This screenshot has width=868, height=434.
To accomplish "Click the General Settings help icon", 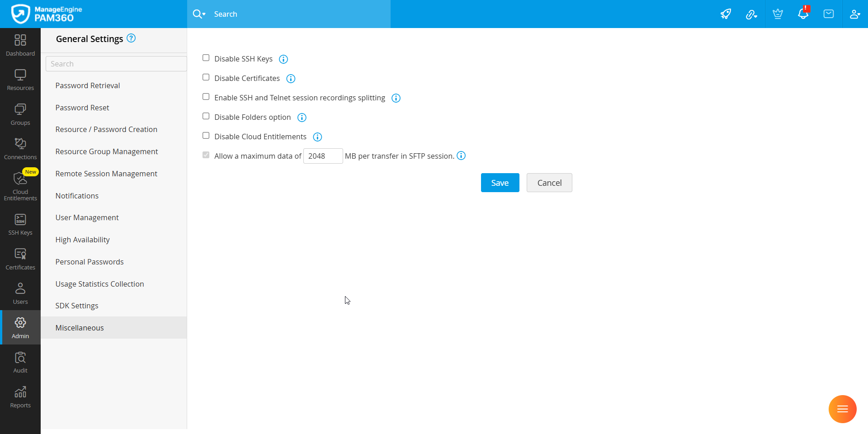I will coord(131,38).
